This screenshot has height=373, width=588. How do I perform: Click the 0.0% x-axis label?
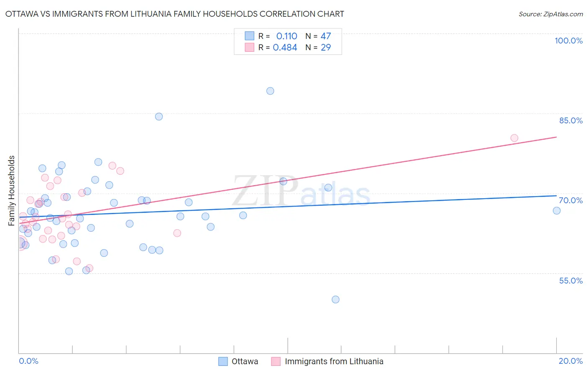[28, 361]
